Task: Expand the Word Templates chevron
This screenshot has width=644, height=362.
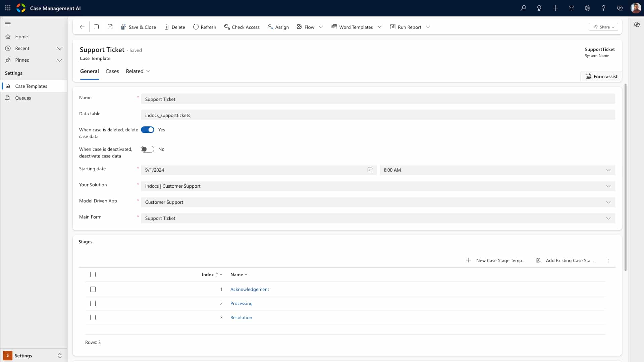Action: point(380,27)
